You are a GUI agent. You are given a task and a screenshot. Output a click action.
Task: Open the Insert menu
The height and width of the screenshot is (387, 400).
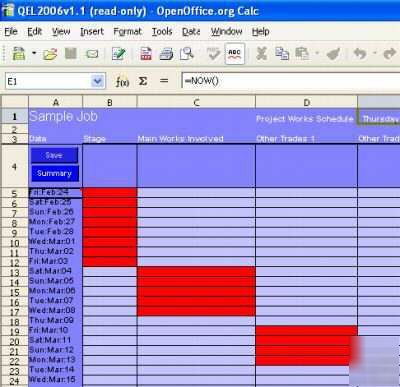click(x=92, y=32)
